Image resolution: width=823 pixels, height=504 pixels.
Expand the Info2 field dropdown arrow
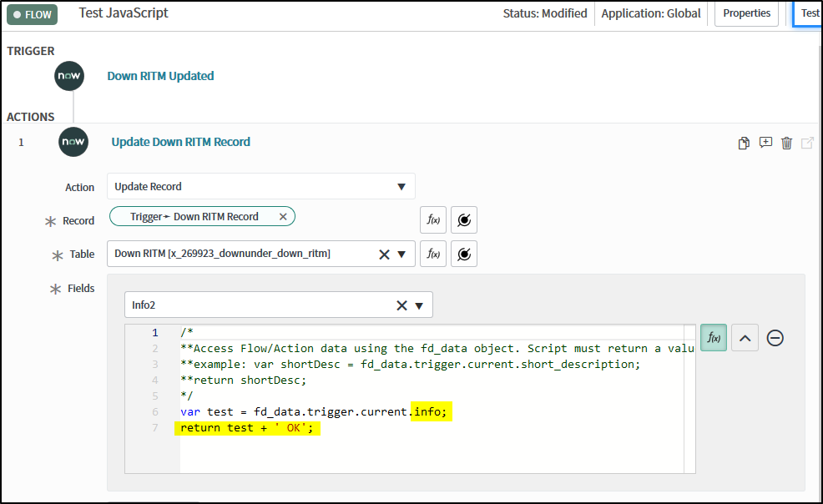pyautogui.click(x=419, y=305)
